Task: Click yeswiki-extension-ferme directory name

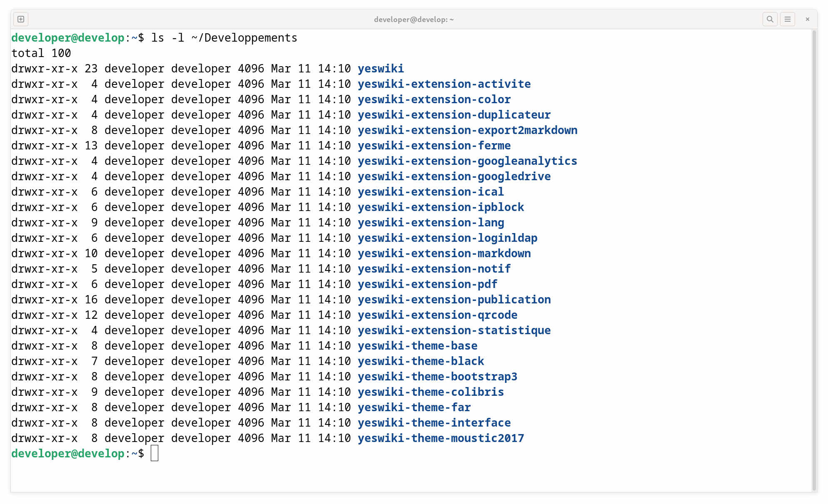Action: pyautogui.click(x=434, y=146)
